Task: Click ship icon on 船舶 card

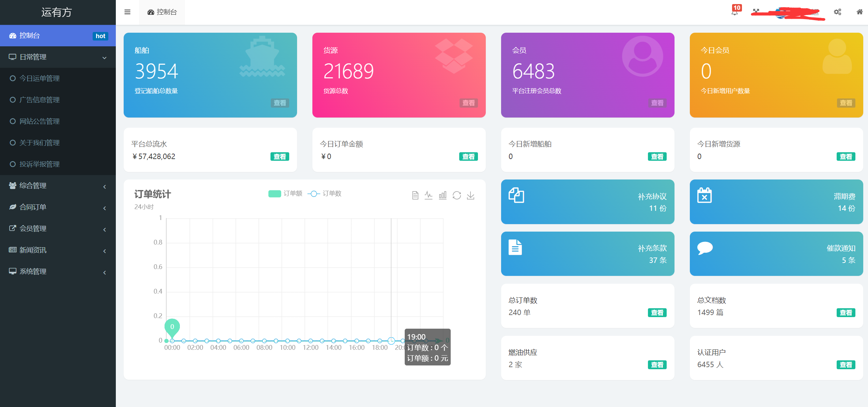Action: click(262, 57)
